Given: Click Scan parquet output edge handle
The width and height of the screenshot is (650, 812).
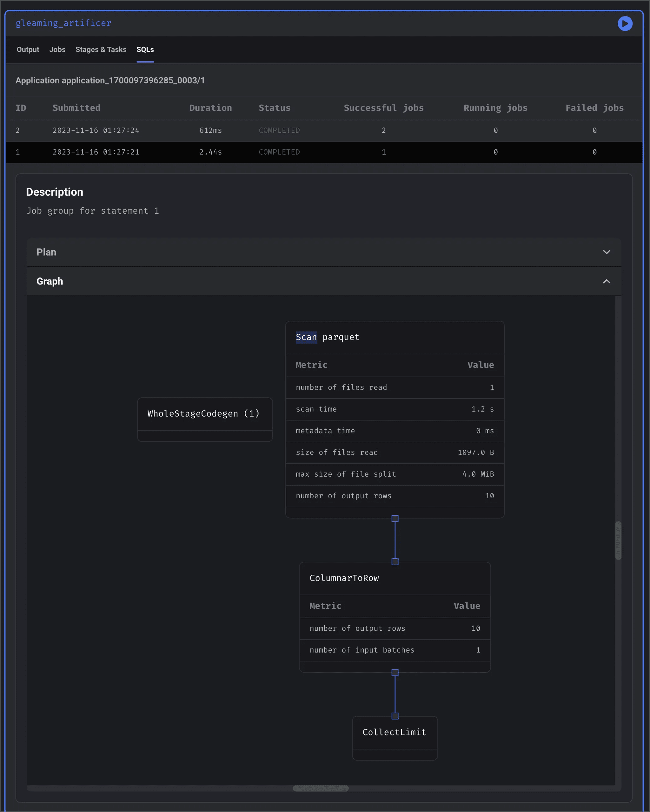Looking at the screenshot, I should click(x=395, y=519).
